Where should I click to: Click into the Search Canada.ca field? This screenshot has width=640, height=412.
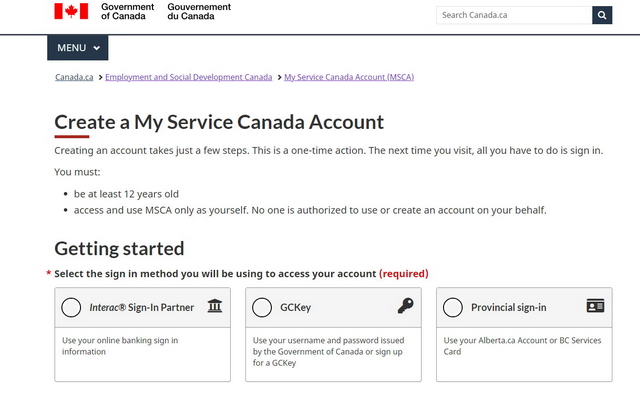click(513, 15)
